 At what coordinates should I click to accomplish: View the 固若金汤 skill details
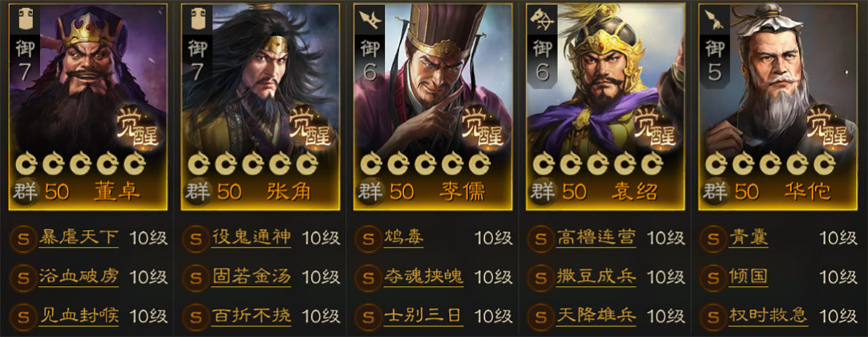(x=252, y=277)
